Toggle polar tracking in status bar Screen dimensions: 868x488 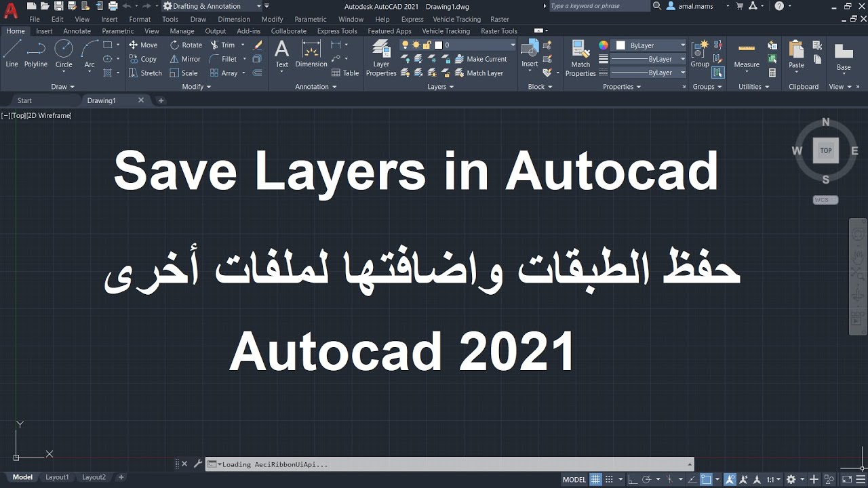(x=646, y=479)
